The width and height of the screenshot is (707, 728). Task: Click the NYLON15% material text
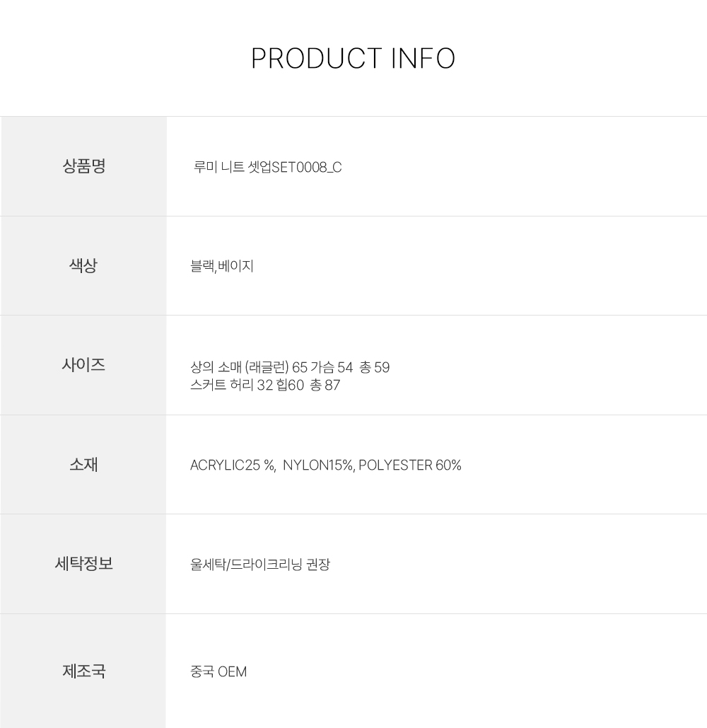318,466
